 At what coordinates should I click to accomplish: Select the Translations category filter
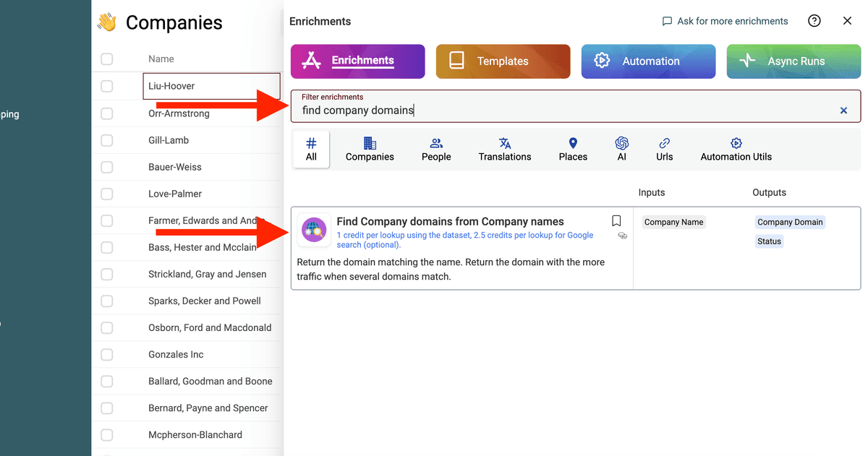505,150
